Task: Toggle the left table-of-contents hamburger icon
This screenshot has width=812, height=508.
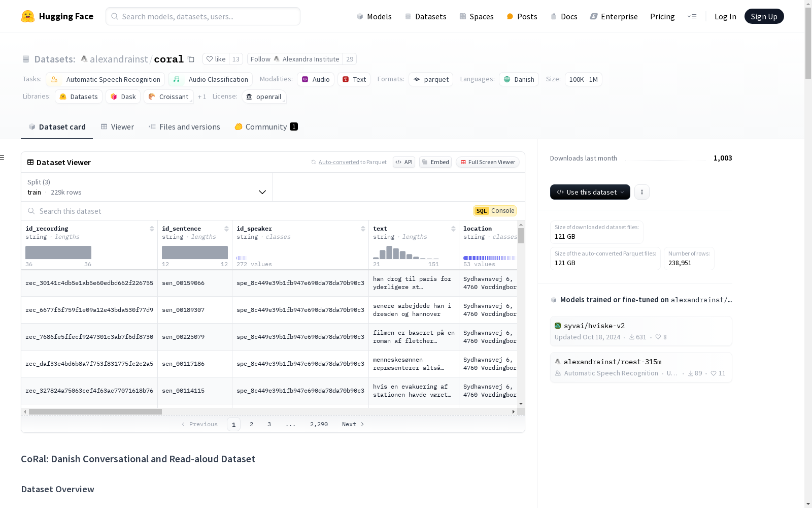Action: (2, 157)
